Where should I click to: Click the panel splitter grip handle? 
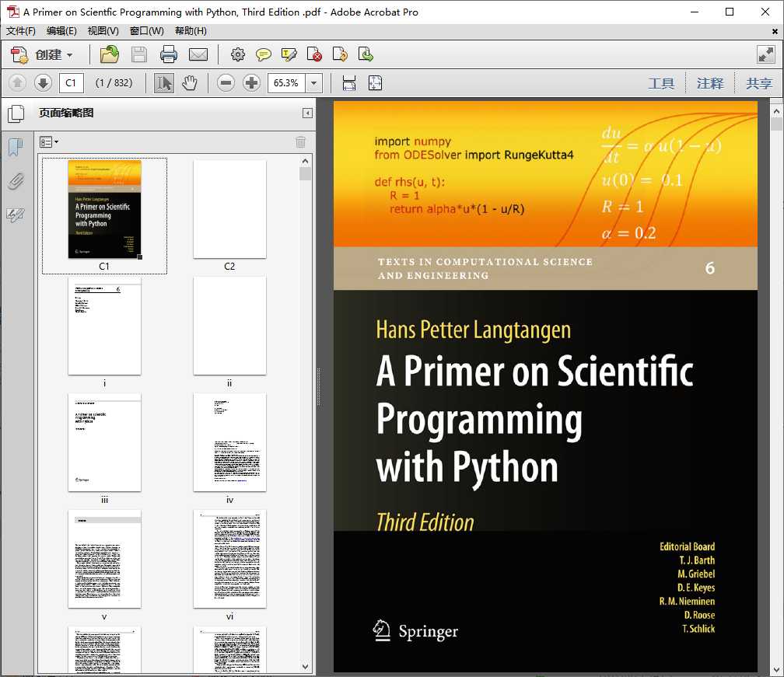pos(319,387)
